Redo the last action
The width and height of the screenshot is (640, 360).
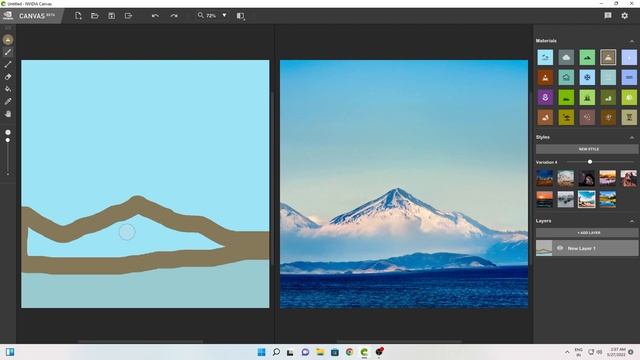[x=174, y=16]
